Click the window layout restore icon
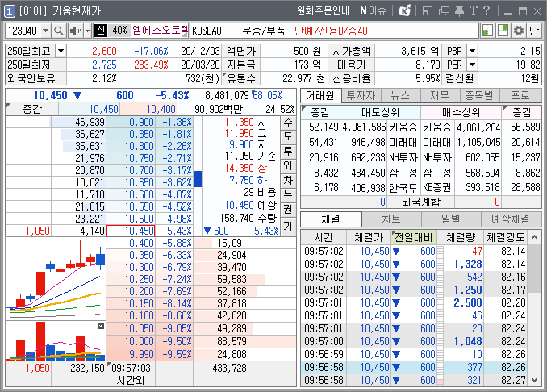 [428, 10]
